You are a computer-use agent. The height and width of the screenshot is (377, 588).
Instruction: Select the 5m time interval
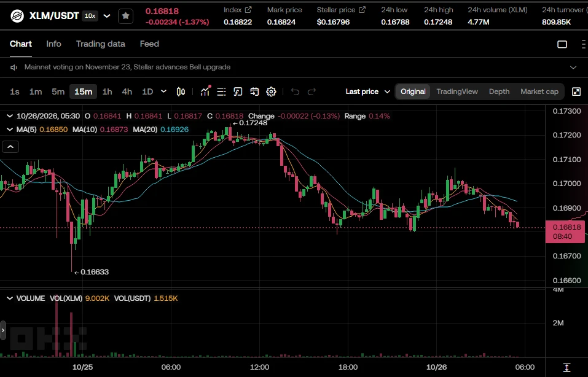pos(58,92)
